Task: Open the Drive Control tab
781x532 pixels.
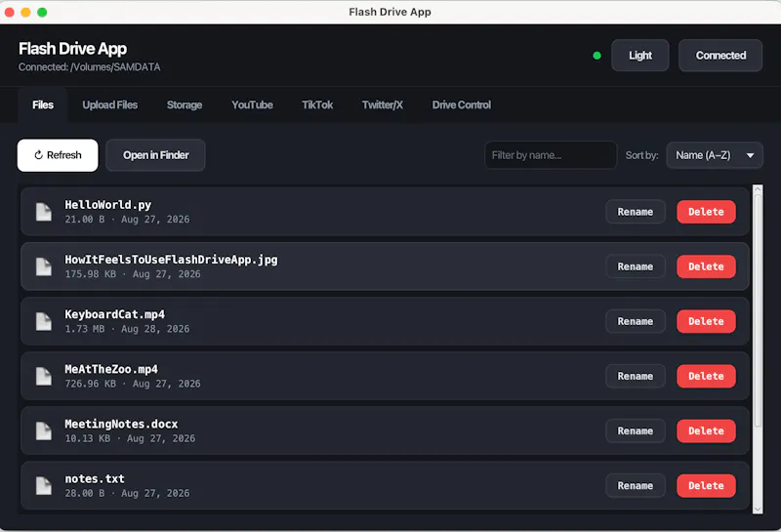Action: click(x=461, y=104)
